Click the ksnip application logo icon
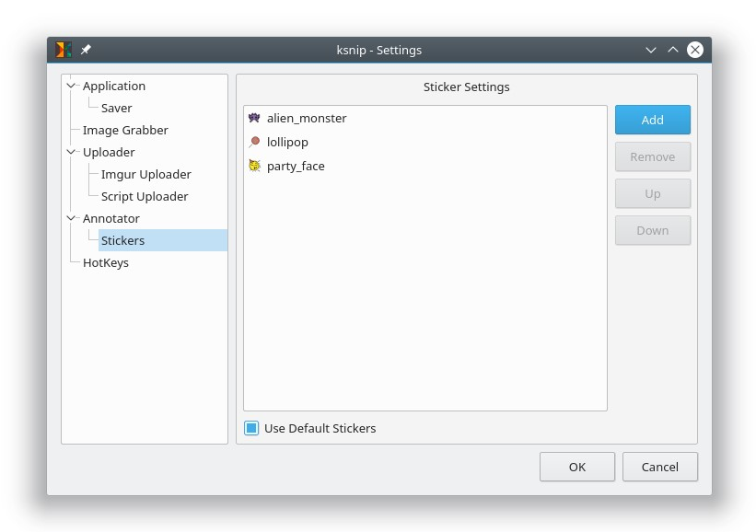This screenshot has height=532, width=756. pyautogui.click(x=64, y=50)
